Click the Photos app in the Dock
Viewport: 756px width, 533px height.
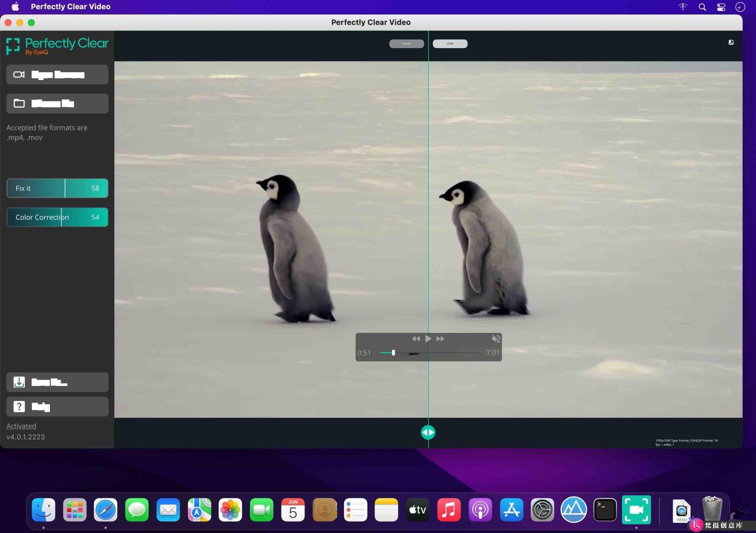pyautogui.click(x=230, y=509)
